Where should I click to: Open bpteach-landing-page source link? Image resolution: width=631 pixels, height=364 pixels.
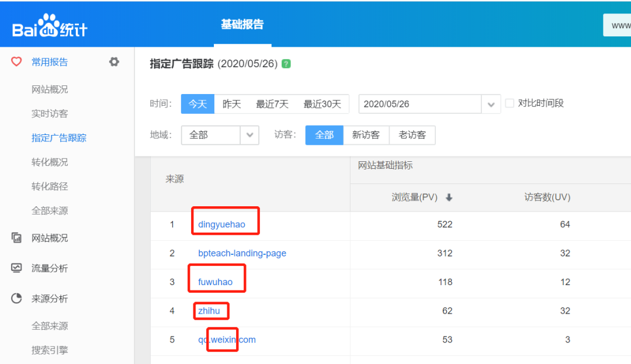[242, 254]
